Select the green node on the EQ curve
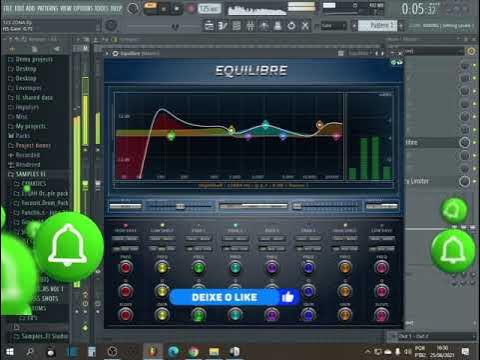The height and width of the screenshot is (360, 480). [171, 136]
